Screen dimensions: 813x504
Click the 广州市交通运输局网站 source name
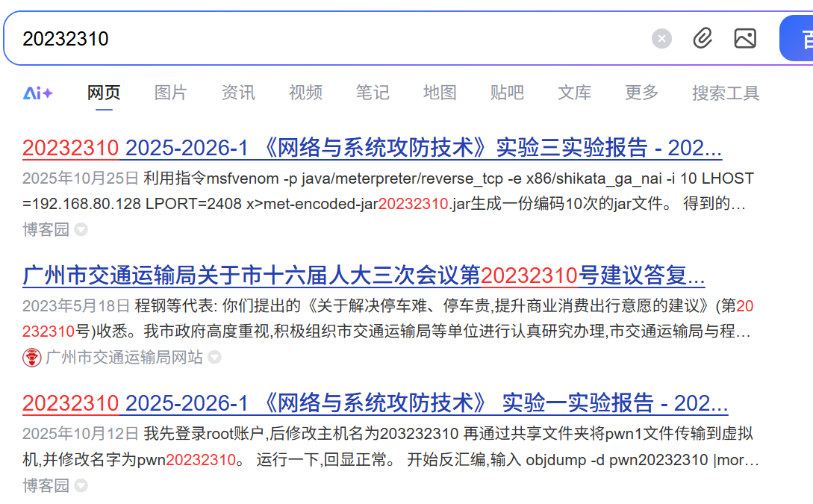point(124,357)
